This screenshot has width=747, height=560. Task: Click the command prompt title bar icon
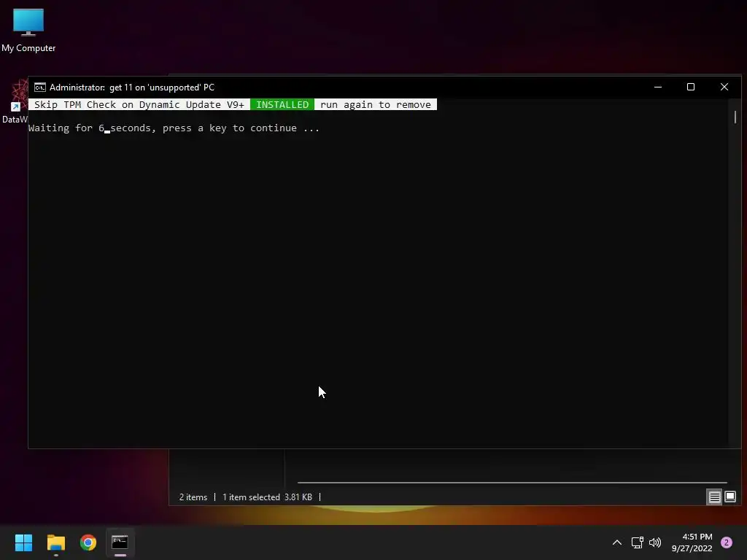pyautogui.click(x=40, y=87)
